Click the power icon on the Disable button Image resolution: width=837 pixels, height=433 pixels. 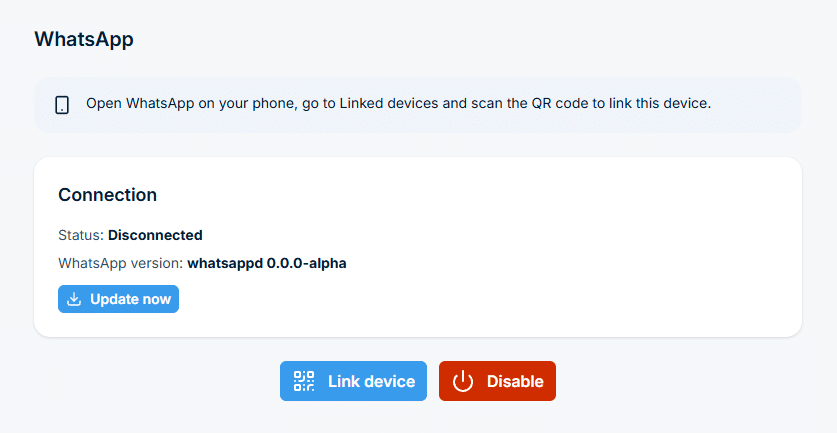click(x=463, y=382)
